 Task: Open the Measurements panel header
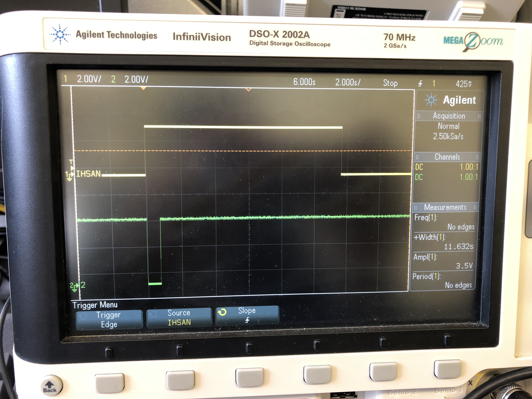point(445,207)
